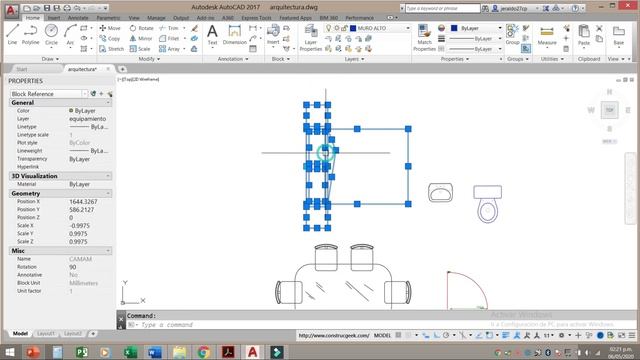Activate the Stretch command

click(x=111, y=49)
